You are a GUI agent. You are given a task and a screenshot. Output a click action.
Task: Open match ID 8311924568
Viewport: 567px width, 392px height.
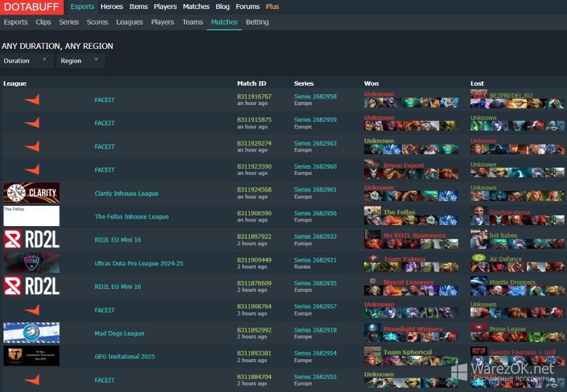254,190
